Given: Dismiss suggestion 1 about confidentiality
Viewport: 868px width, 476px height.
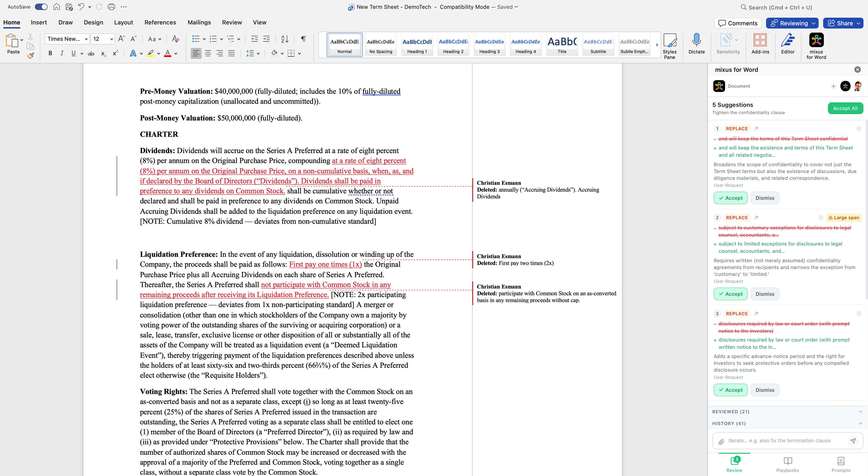Looking at the screenshot, I should coord(764,198).
